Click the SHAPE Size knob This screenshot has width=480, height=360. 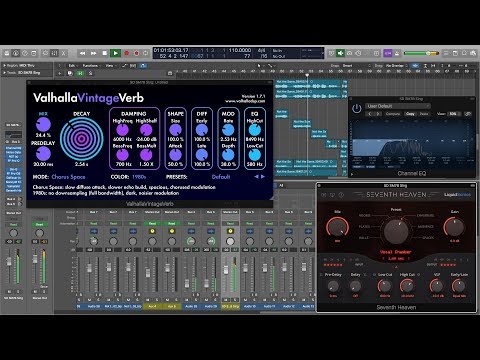pos(175,130)
